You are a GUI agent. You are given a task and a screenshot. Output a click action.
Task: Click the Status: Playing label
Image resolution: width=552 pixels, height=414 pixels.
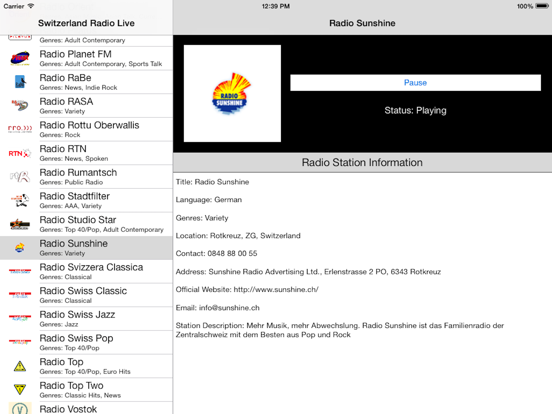[x=415, y=111]
